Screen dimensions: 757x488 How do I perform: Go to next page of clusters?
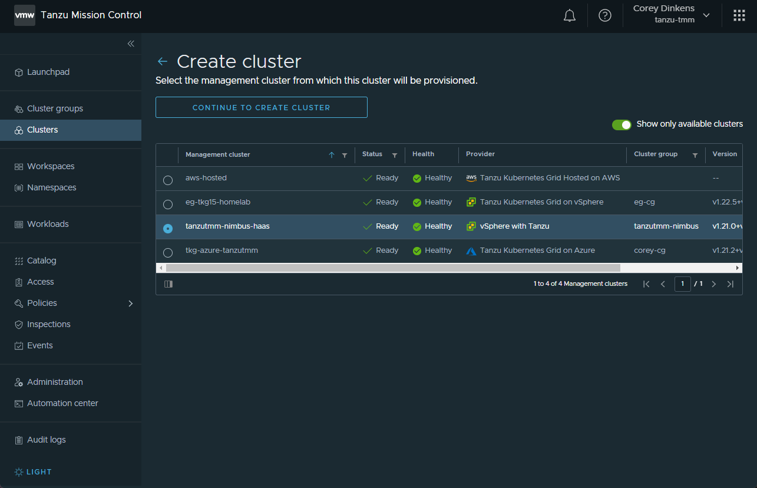pyautogui.click(x=714, y=284)
